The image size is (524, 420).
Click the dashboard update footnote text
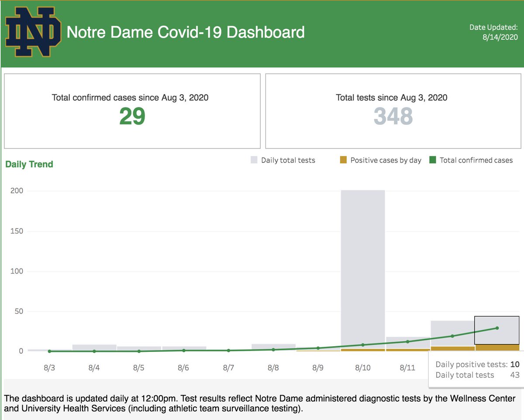point(260,404)
